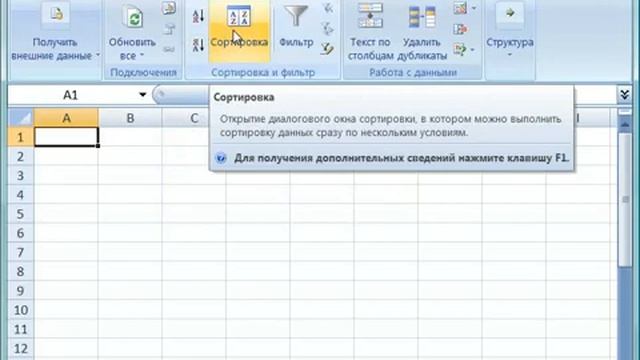Select row 12 header
Screen dimensions: 640x360
point(20,348)
